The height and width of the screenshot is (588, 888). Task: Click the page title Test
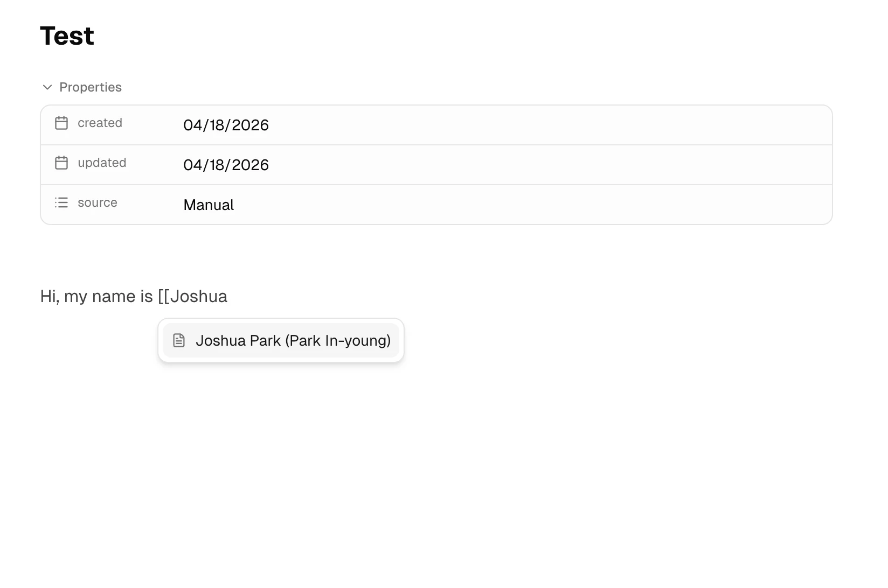tap(66, 35)
